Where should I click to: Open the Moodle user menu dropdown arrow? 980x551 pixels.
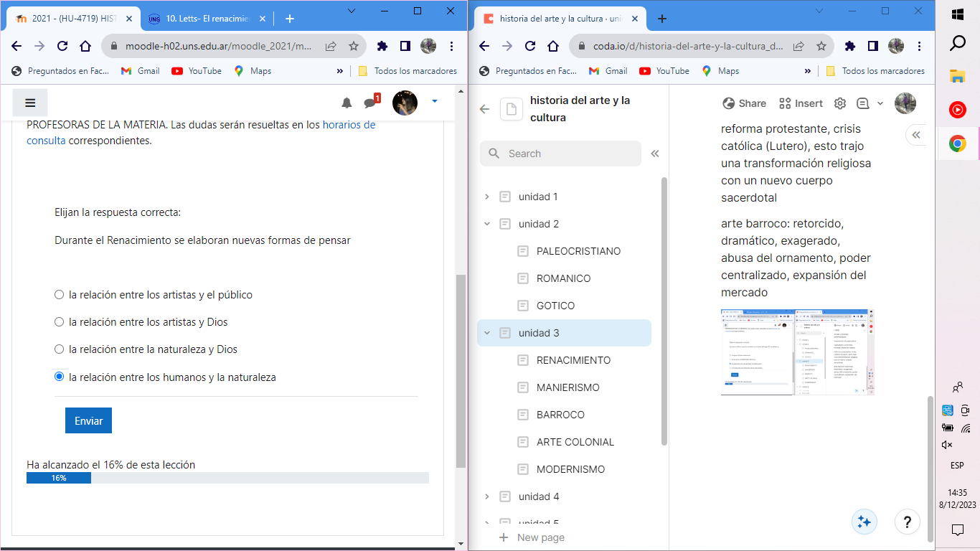tap(435, 103)
